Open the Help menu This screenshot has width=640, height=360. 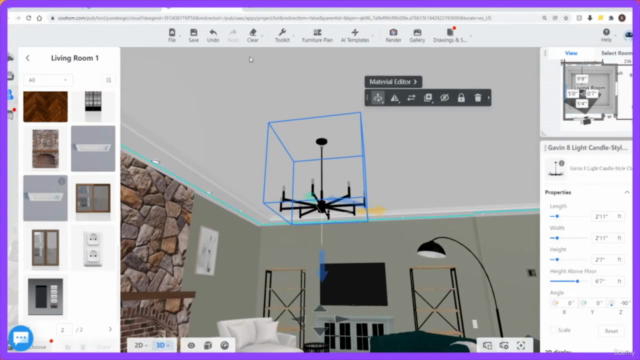pos(606,36)
